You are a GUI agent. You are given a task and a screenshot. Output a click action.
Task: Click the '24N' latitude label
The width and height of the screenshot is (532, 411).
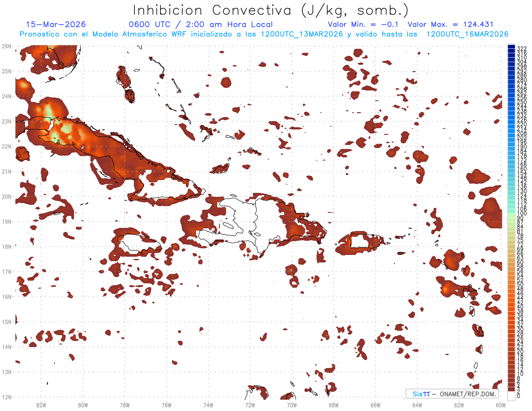[7, 96]
